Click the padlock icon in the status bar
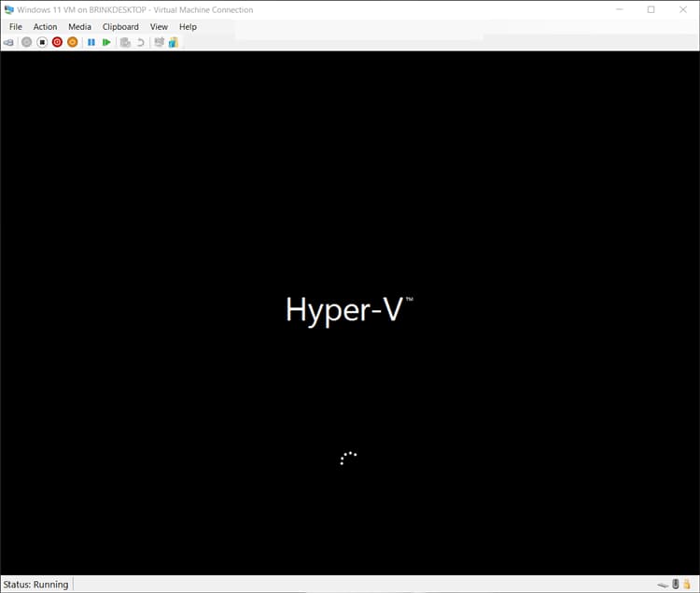Image resolution: width=700 pixels, height=593 pixels. (687, 585)
